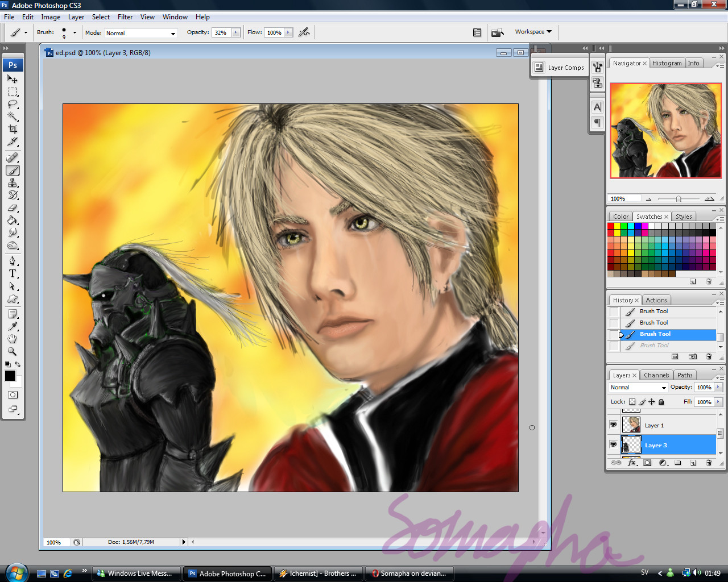Select the Hand tool
Image resolution: width=728 pixels, height=582 pixels.
point(13,339)
